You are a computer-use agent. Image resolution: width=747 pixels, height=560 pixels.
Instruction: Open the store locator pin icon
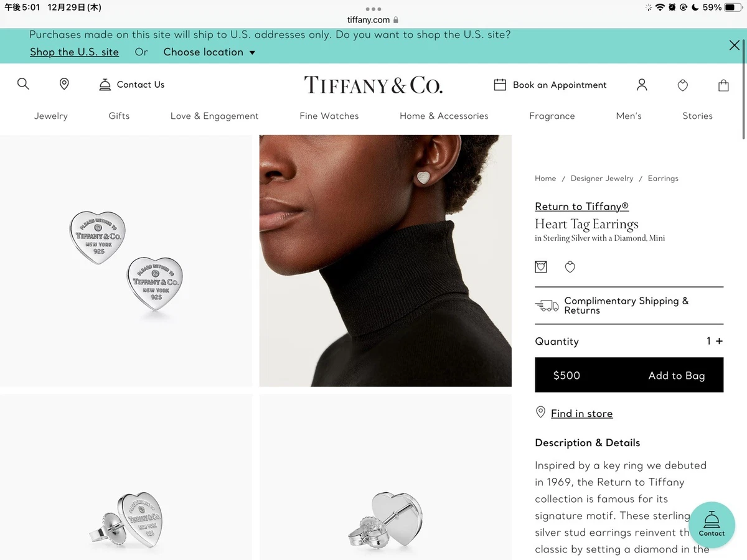click(x=64, y=84)
